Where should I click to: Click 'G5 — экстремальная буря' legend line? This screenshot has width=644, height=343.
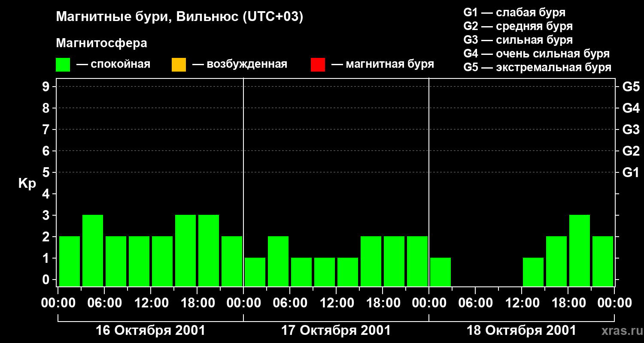[x=537, y=67]
